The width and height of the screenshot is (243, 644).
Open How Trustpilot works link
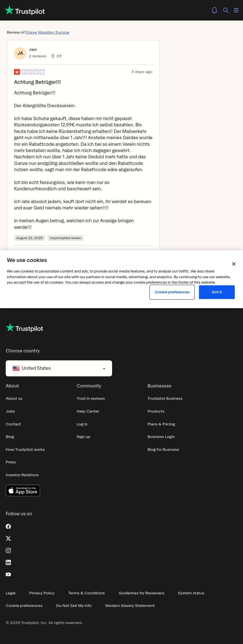pyautogui.click(x=25, y=450)
